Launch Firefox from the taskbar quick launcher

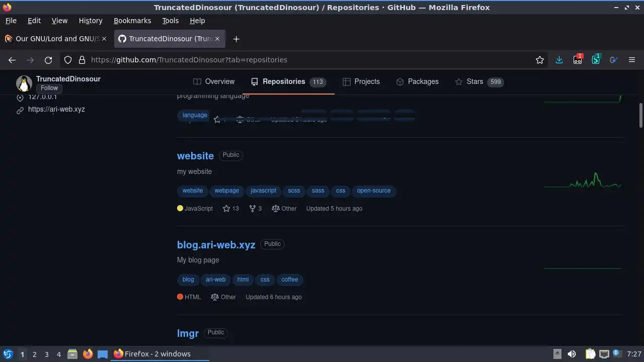tap(88, 354)
